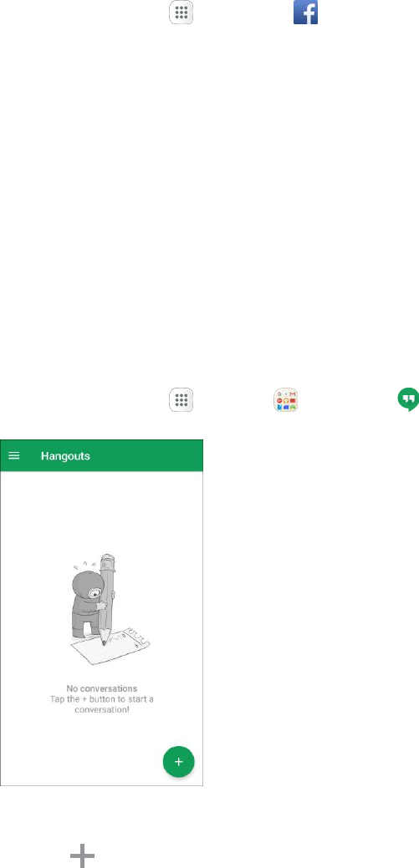
Task: Click the word "conversation!" in the hint
Action: (x=101, y=709)
